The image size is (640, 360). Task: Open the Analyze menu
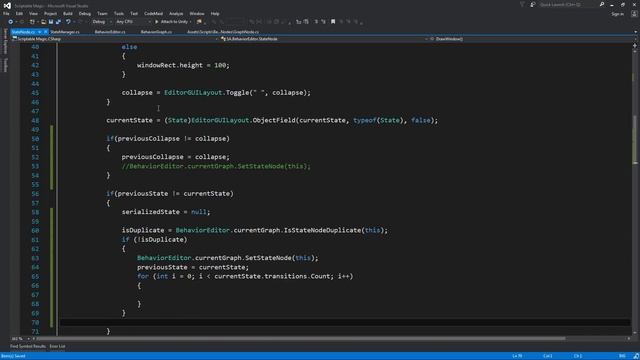[176, 14]
